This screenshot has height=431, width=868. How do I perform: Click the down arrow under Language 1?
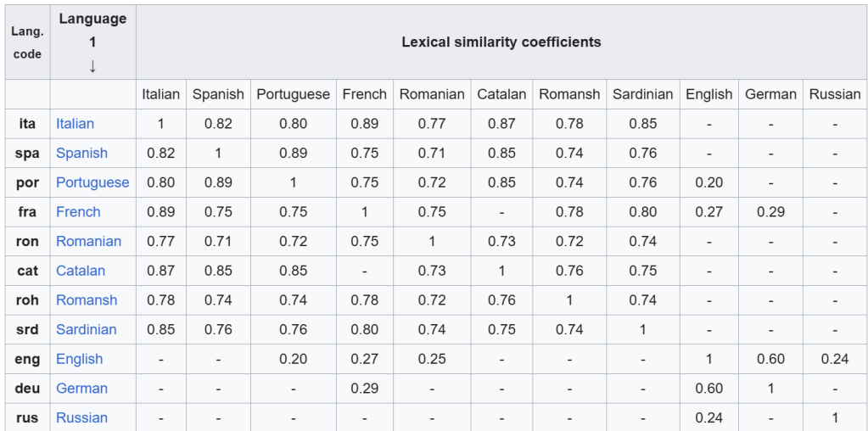click(x=92, y=66)
